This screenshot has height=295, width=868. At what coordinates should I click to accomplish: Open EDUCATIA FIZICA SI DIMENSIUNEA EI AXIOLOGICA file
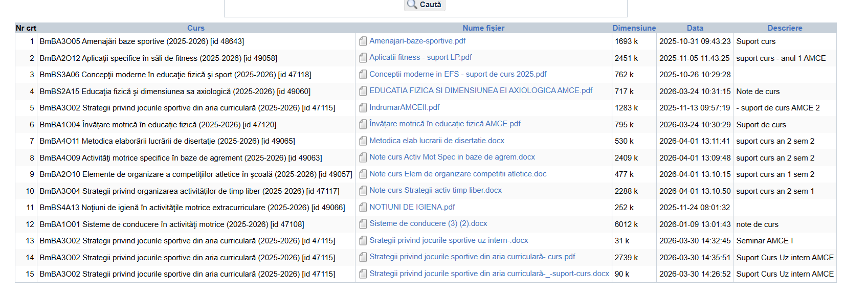[481, 90]
